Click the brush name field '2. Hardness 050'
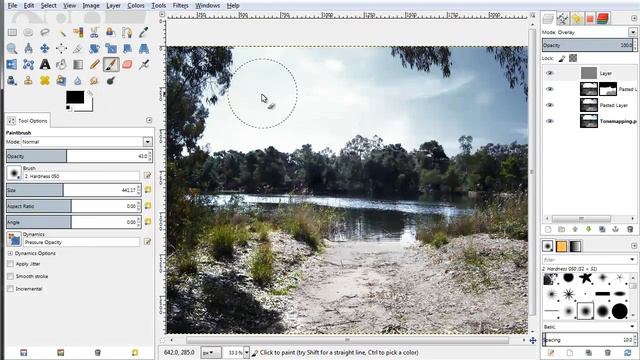Image resolution: width=640 pixels, height=360 pixels. (x=81, y=176)
